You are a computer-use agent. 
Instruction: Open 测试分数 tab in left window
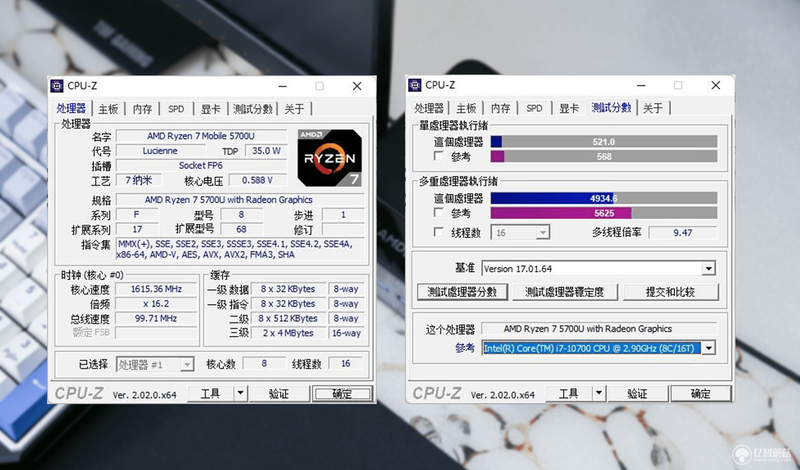253,109
